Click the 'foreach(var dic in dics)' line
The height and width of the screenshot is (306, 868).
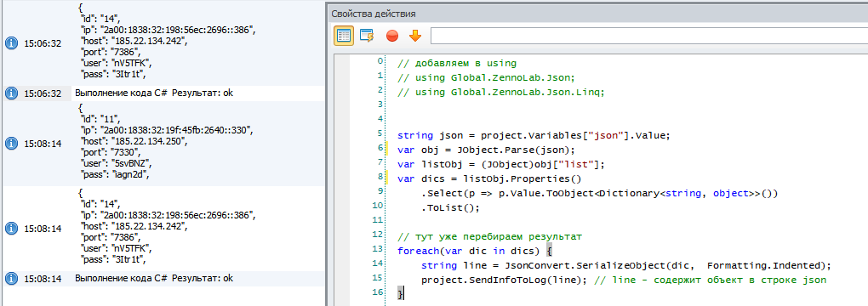(474, 252)
